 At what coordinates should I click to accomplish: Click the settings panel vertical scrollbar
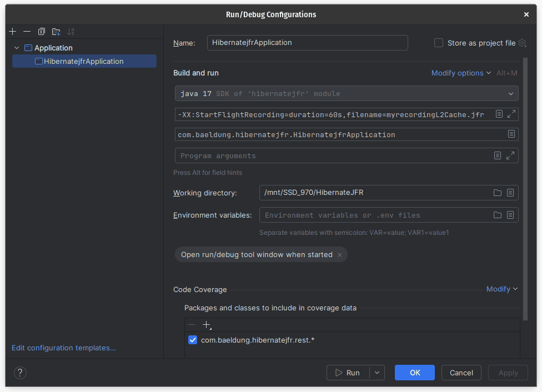point(525,189)
